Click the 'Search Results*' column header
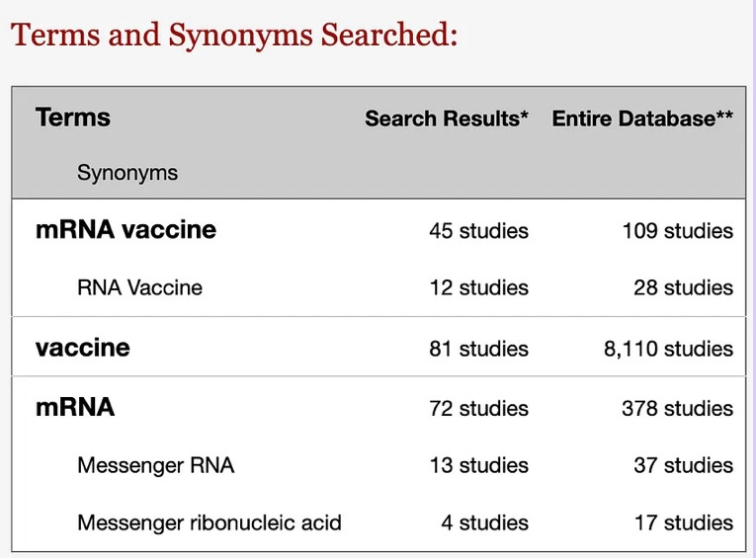The width and height of the screenshot is (756, 558). pos(447,119)
